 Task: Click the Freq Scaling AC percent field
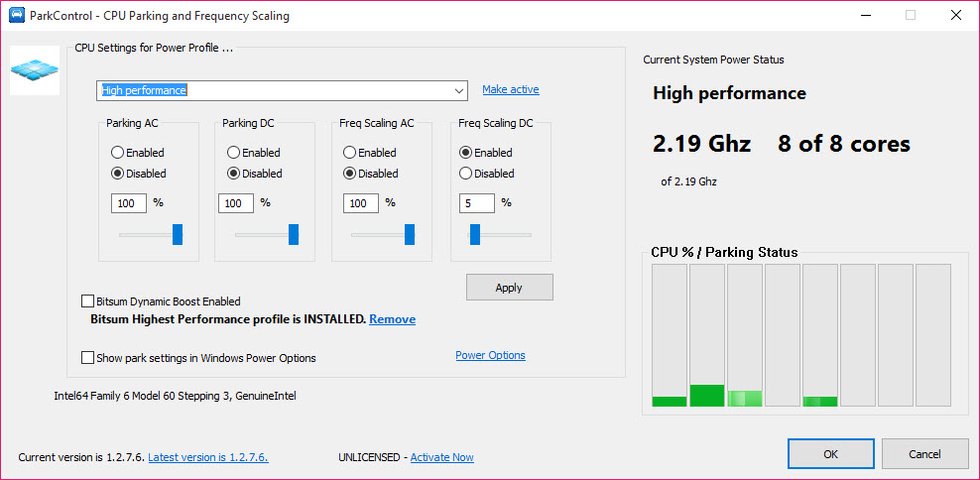point(361,203)
